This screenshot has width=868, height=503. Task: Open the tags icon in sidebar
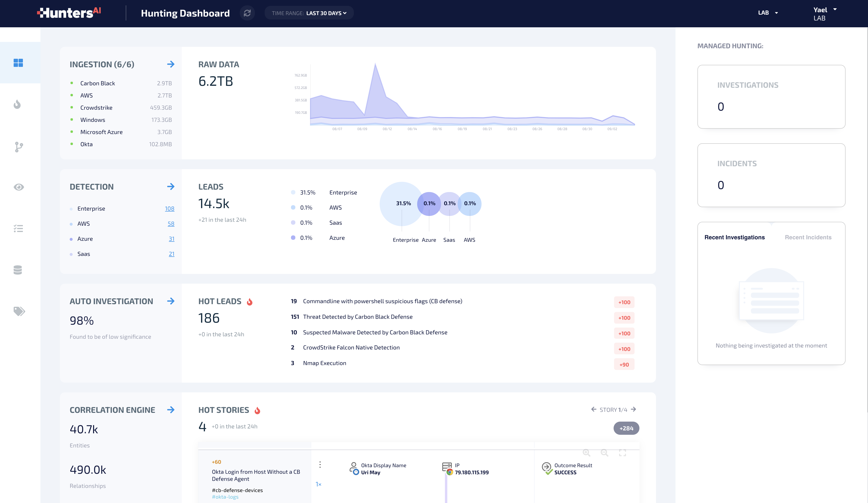tap(19, 311)
